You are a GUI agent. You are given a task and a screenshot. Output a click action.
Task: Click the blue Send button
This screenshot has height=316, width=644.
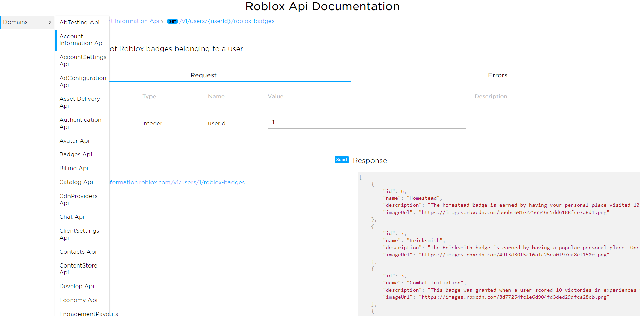click(x=341, y=160)
